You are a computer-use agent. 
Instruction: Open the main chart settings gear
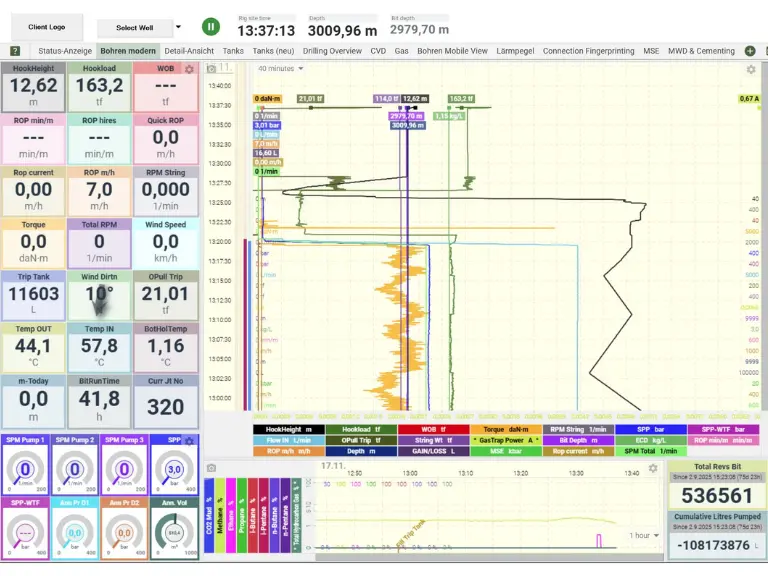(x=751, y=69)
